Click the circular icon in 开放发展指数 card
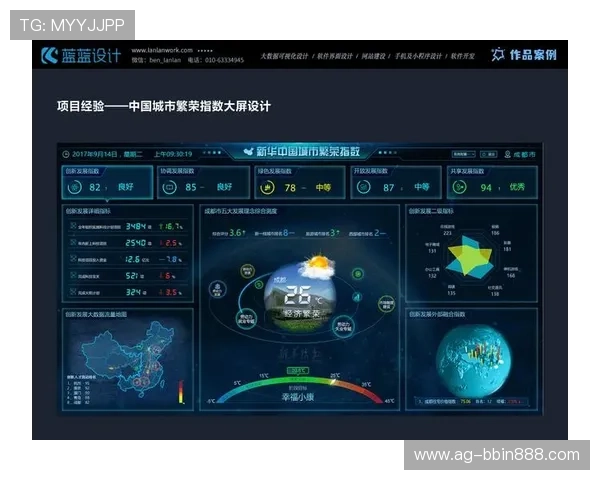Image resolution: width=600 pixels, height=480 pixels. click(x=364, y=187)
